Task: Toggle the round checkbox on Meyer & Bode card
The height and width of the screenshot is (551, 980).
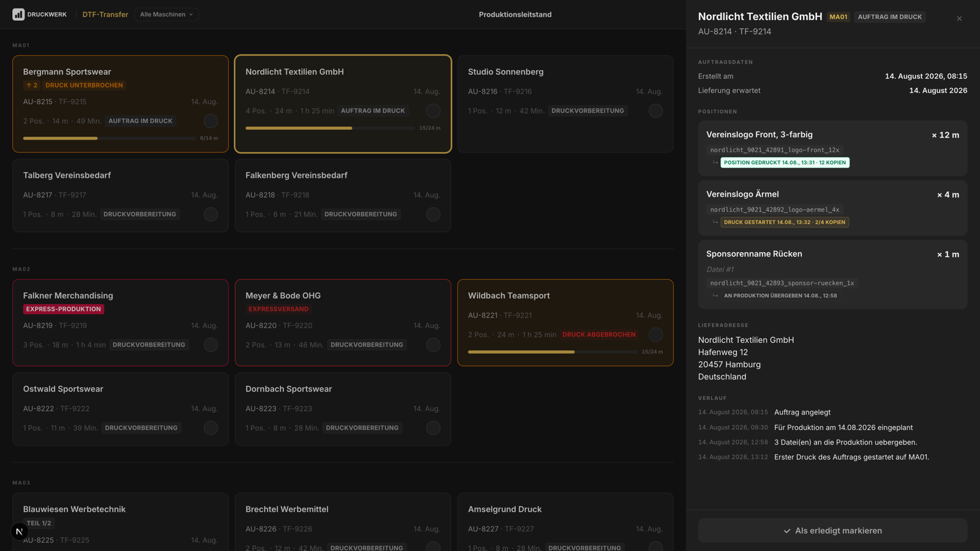Action: [433, 345]
